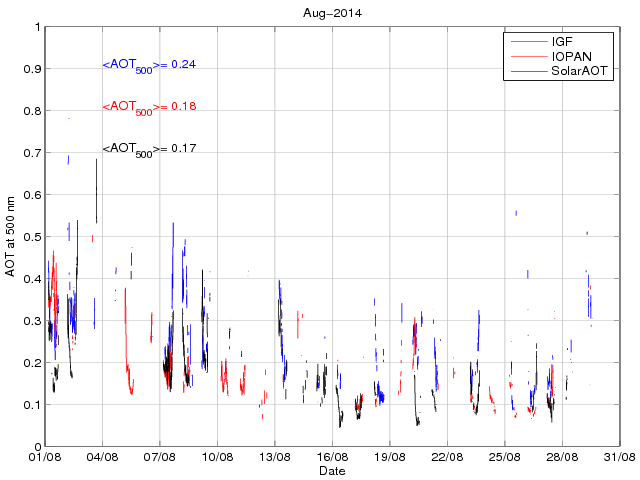Click the 'AOT at 500 nm' y-axis label

coord(11,236)
